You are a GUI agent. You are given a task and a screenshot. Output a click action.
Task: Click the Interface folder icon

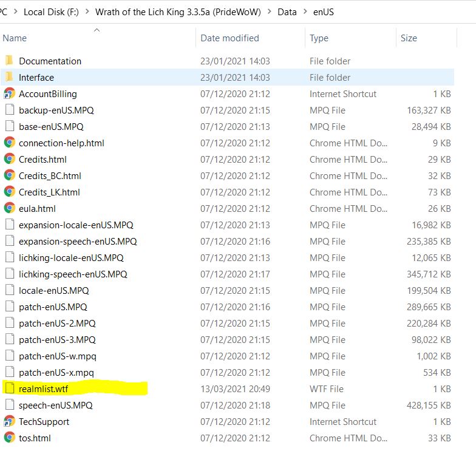(10, 76)
